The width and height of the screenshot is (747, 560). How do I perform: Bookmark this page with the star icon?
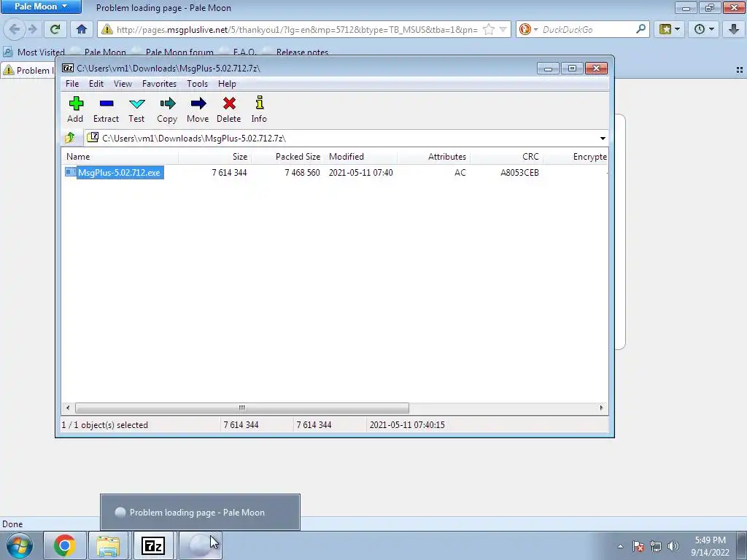pyautogui.click(x=489, y=29)
